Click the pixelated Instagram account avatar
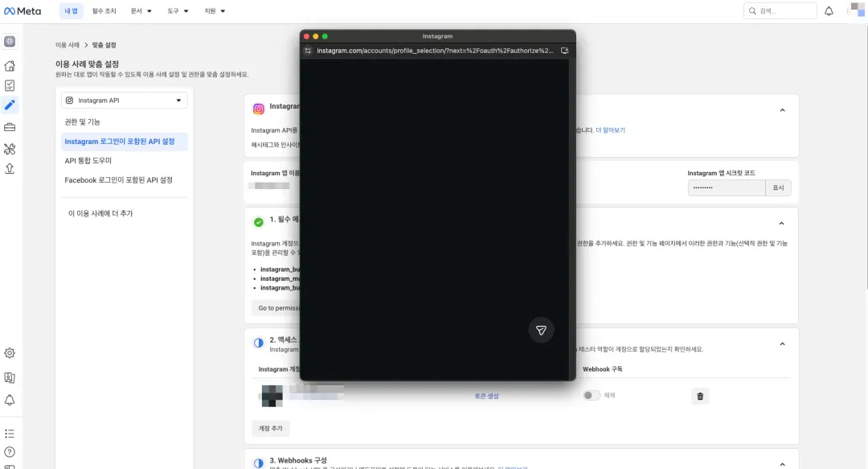This screenshot has height=469, width=868. [272, 396]
